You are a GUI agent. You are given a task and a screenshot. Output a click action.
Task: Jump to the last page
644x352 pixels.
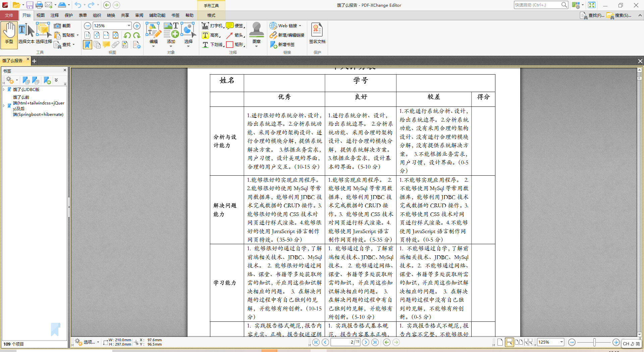pyautogui.click(x=375, y=342)
